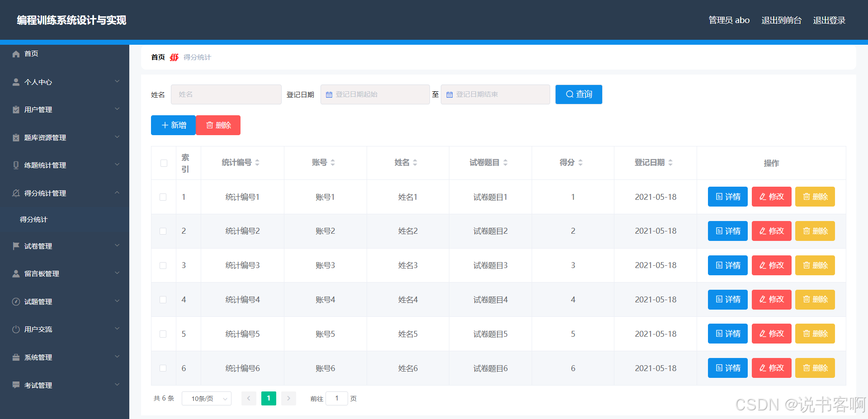Viewport: 868px width, 419px height.
Task: Click the calendar icon in 登记日期起始 field
Action: [329, 94]
